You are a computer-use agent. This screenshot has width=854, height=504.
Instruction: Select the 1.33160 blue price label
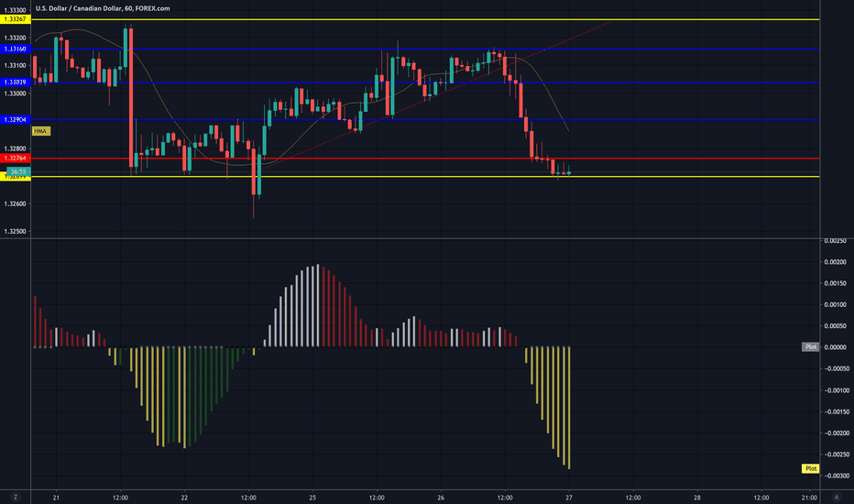(15, 49)
